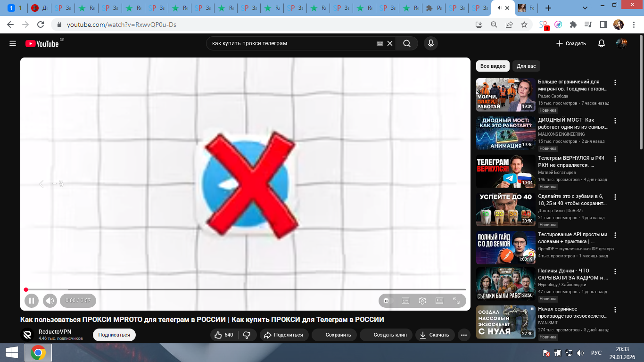Save the video with Сохранить

pyautogui.click(x=334, y=335)
